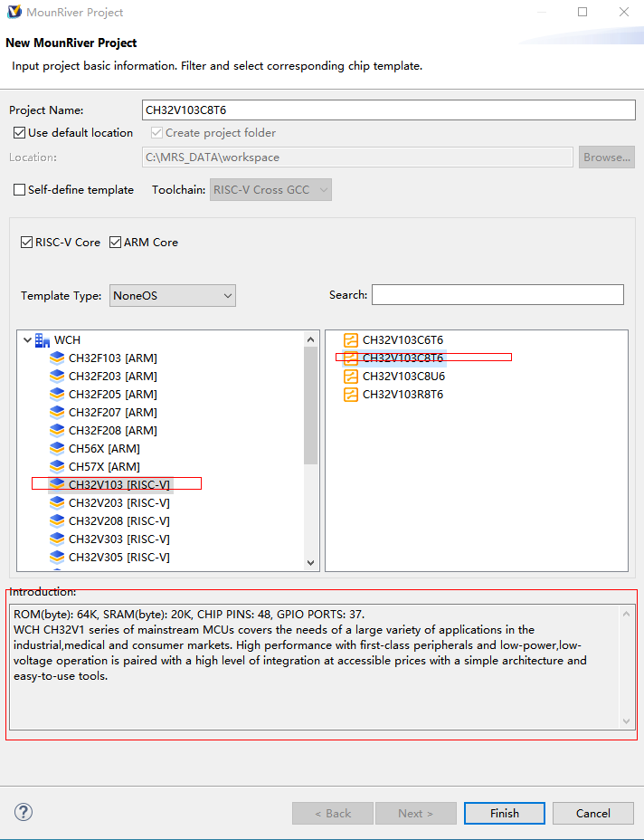This screenshot has width=644, height=840.
Task: Select the CH32V103 [RISC-V] label
Action: 119,484
